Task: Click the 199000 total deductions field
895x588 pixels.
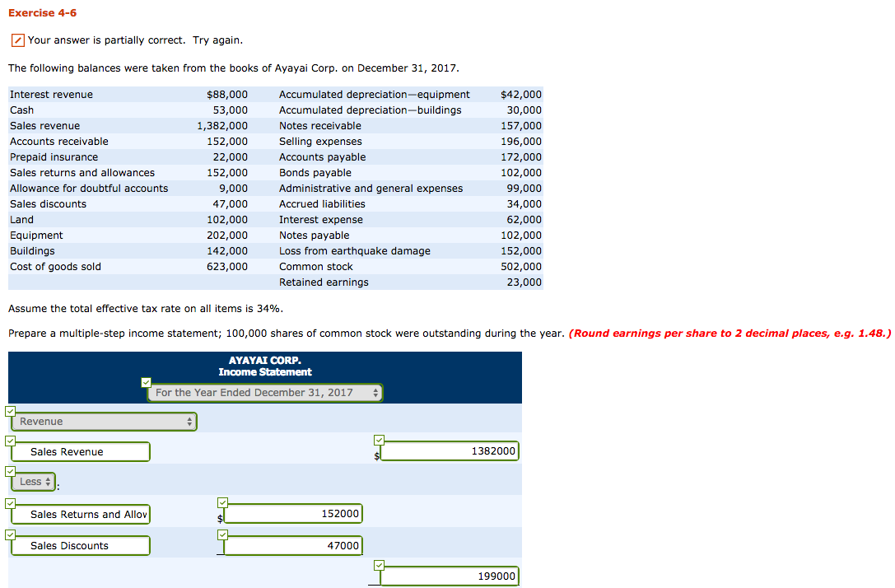Action: coord(450,576)
